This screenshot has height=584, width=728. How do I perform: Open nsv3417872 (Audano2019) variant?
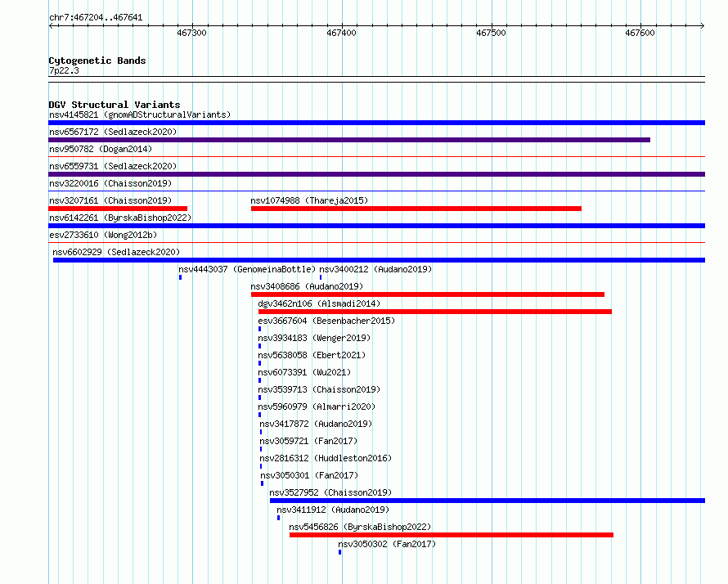(x=316, y=424)
